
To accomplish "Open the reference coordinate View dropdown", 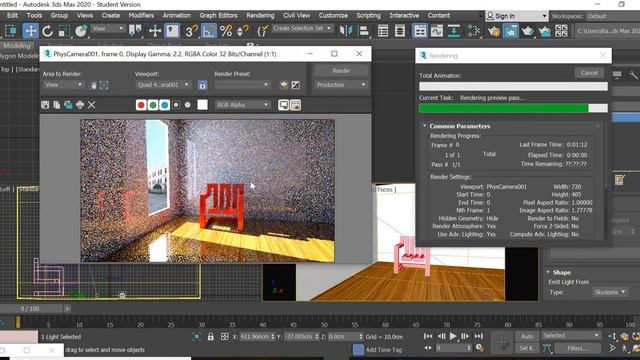I will (107, 29).
